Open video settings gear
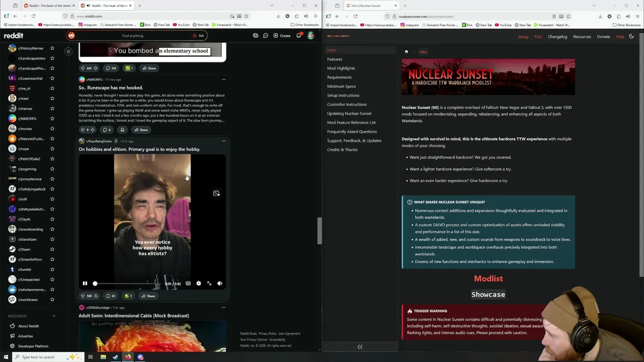644x362 pixels. coord(199,284)
